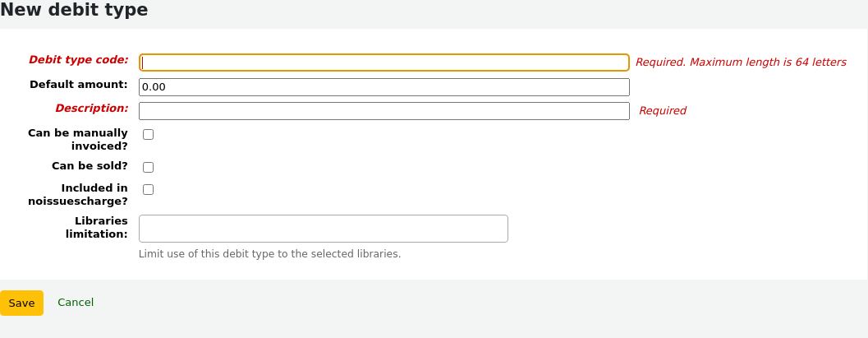Click the Description text field
The width and height of the screenshot is (868, 338).
(383, 111)
